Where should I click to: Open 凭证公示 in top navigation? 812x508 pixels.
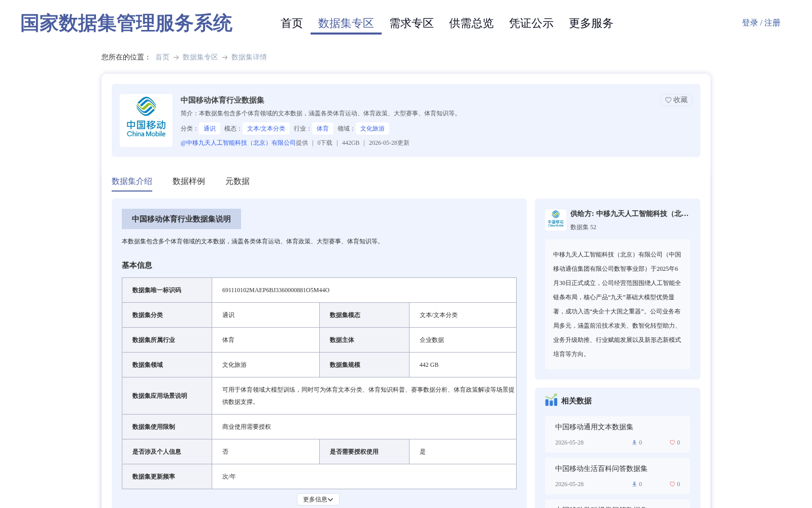pos(531,23)
